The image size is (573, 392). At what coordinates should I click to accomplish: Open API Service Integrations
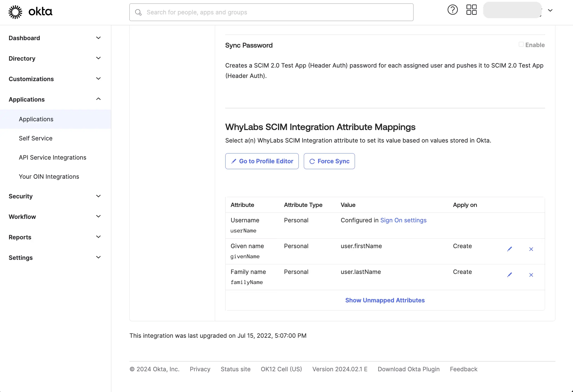point(52,157)
